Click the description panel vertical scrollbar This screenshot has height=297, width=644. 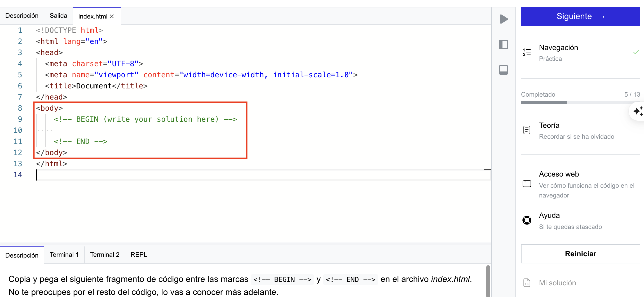coord(488,281)
